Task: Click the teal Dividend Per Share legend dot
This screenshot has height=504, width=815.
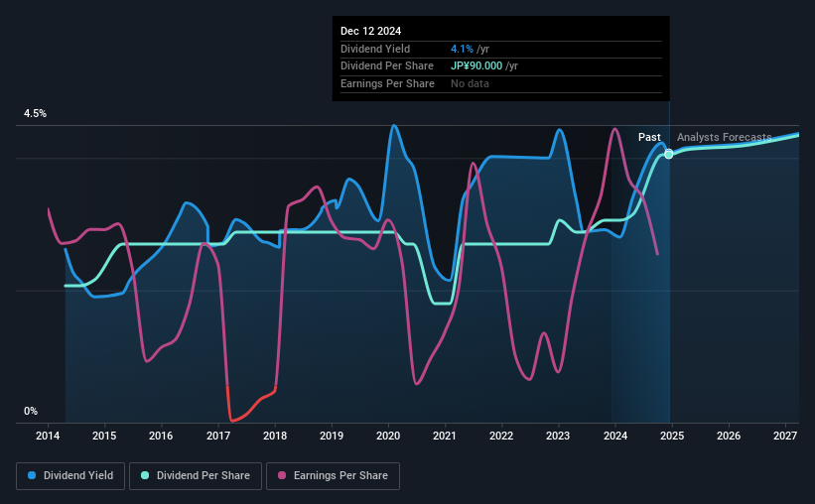Action: click(x=145, y=475)
